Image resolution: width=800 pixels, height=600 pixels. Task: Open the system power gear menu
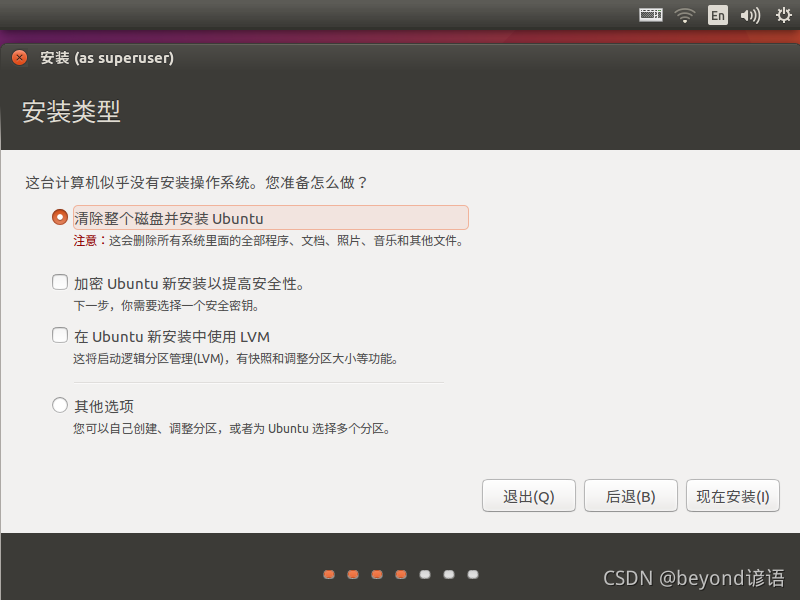pos(784,15)
